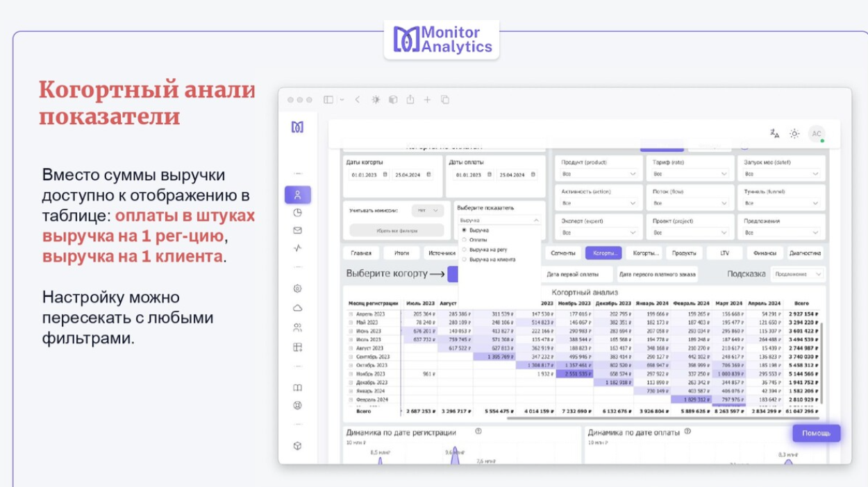Open the activity pulse sidebar icon
Viewport: 868px width, 487px height.
297,248
